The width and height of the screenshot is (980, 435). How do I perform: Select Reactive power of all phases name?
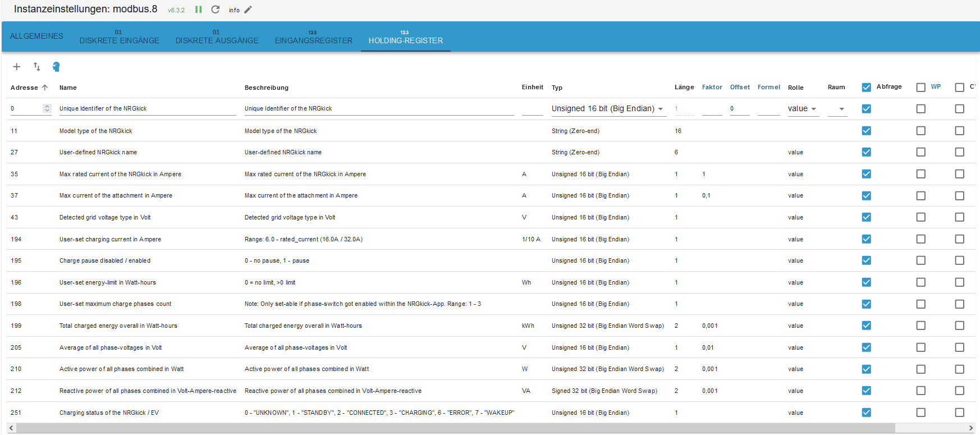click(148, 391)
